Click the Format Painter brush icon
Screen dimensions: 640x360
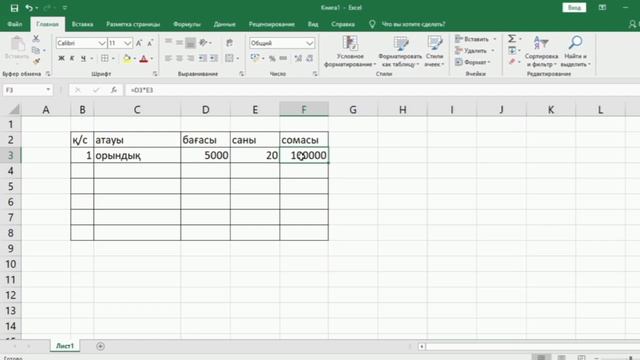click(x=36, y=61)
